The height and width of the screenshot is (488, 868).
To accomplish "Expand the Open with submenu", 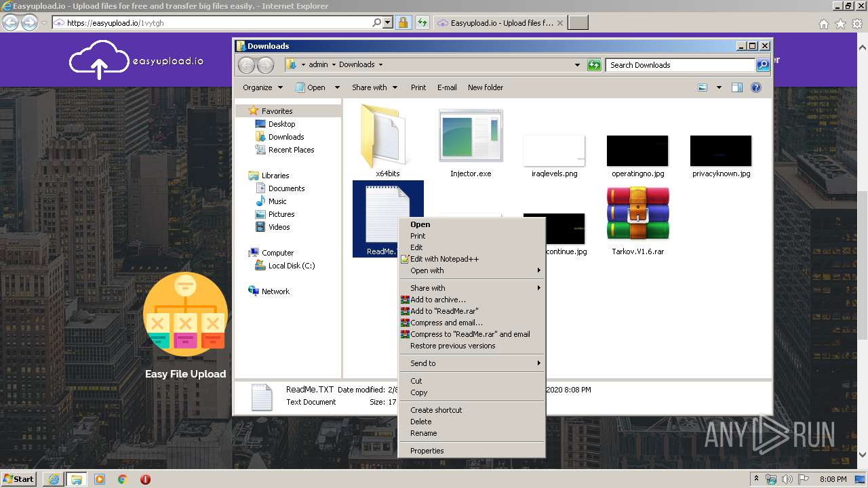I will (x=471, y=270).
